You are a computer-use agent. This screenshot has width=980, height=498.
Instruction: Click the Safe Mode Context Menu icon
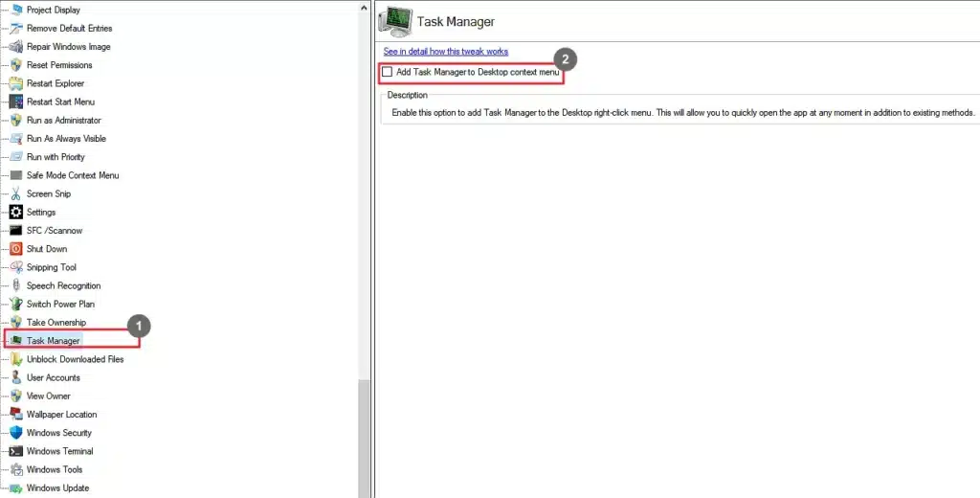pos(16,176)
